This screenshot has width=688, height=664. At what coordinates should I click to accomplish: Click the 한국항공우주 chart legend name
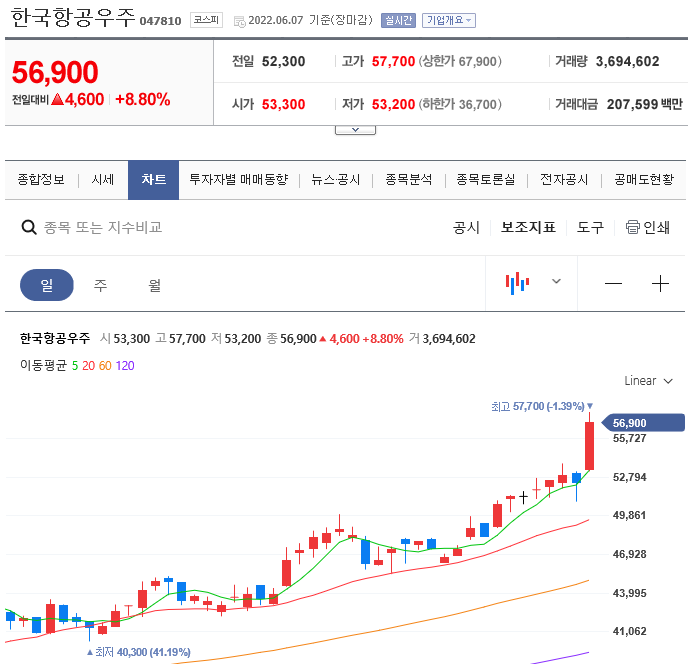point(55,338)
